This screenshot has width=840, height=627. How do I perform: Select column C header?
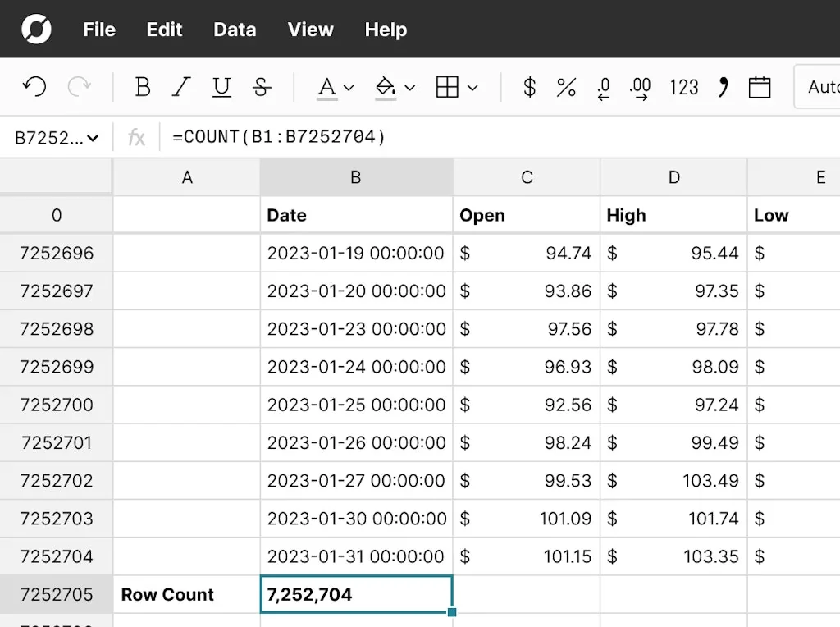[527, 177]
